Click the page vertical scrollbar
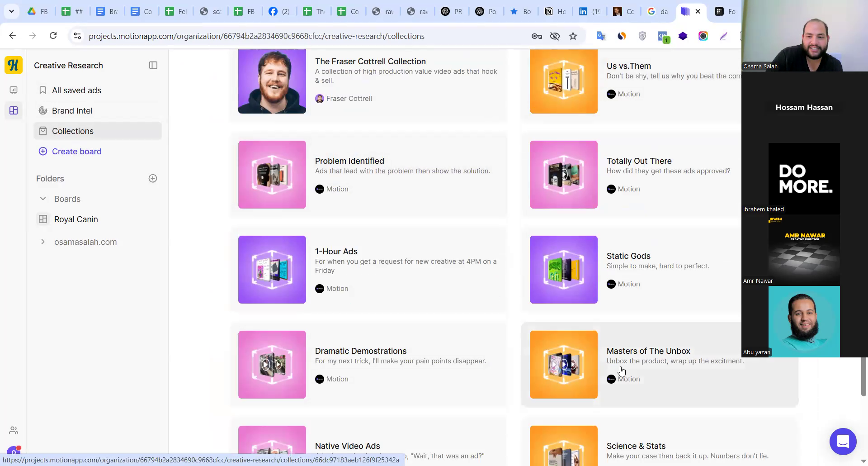The image size is (868, 466). [x=863, y=376]
